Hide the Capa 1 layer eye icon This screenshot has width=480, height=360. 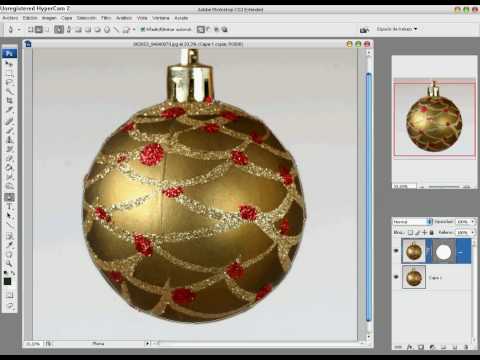[x=396, y=277]
